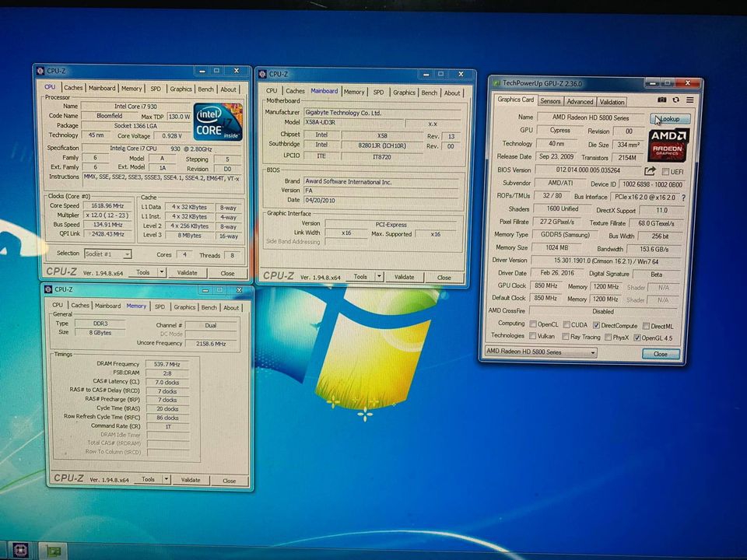Click the BIOS date 04/20/2010 field
747x560 pixels.
382,201
